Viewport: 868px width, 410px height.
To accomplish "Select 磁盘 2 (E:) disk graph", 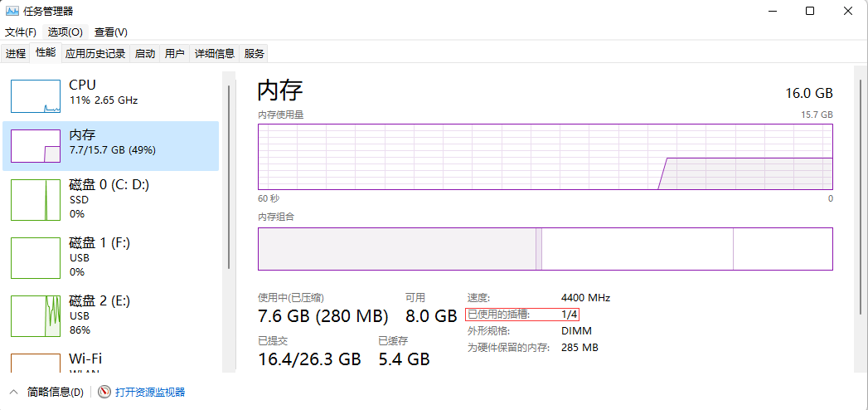I will (x=36, y=315).
